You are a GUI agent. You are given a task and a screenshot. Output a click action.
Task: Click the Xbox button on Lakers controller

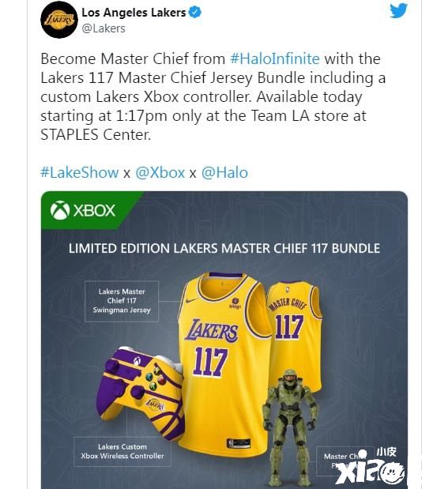(137, 361)
